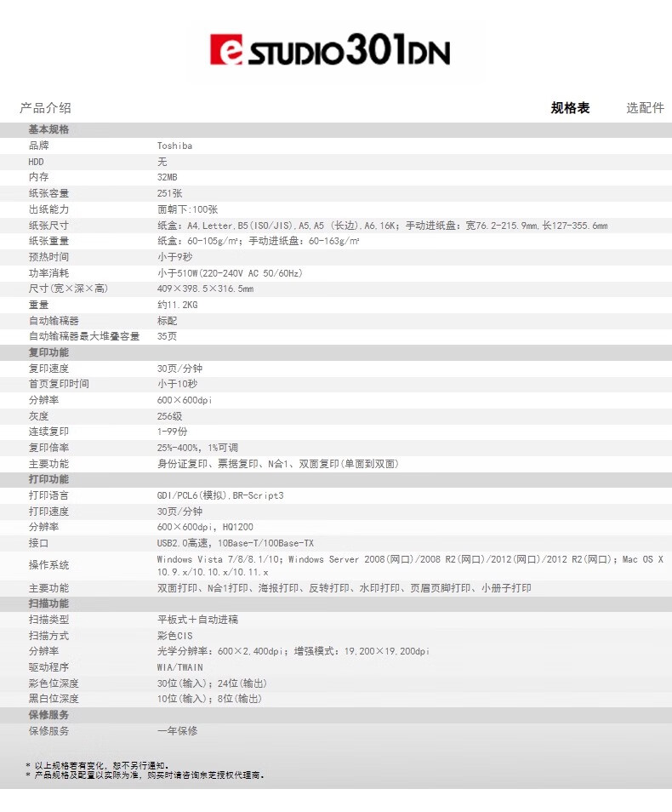The width and height of the screenshot is (672, 812).
Task: Select grayscale value 256级
Action: tap(170, 416)
